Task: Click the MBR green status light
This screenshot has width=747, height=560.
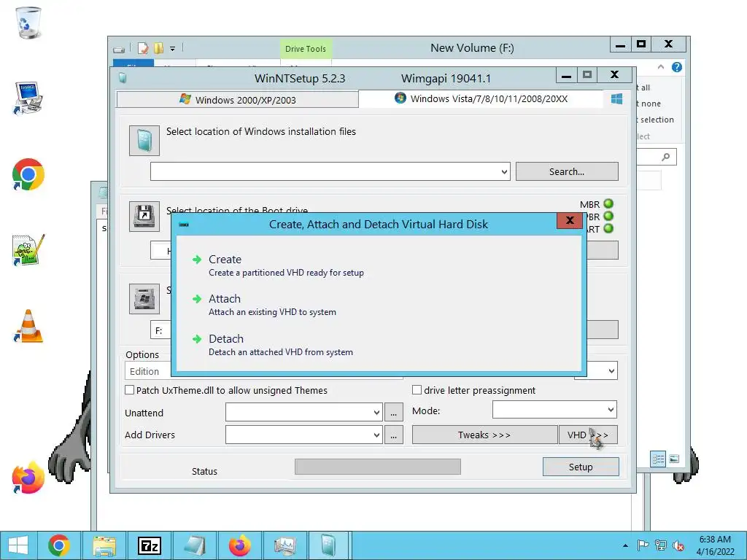Action: coord(608,204)
